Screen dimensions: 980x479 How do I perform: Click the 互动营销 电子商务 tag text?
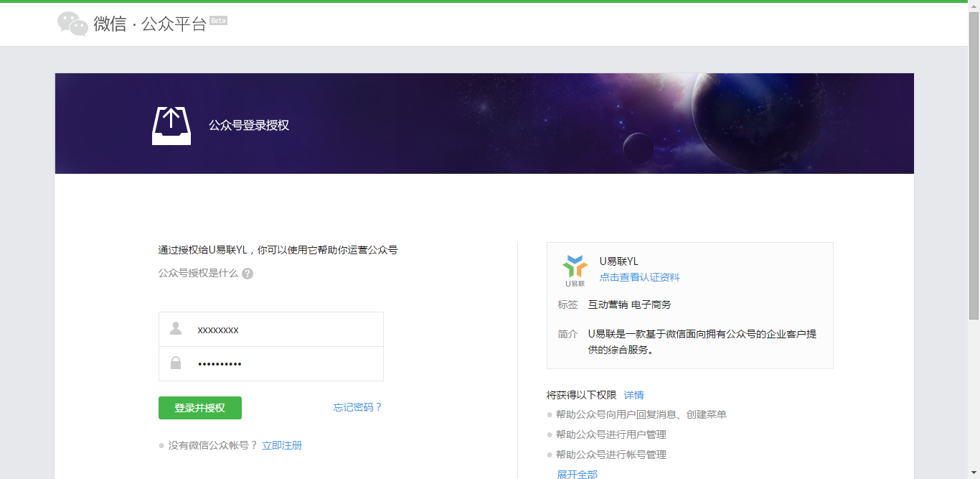(629, 304)
